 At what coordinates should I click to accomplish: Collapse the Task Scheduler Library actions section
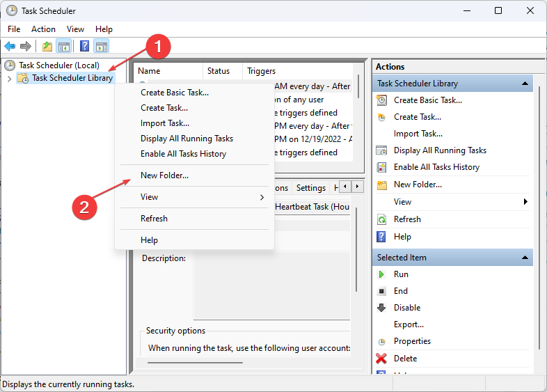click(525, 84)
